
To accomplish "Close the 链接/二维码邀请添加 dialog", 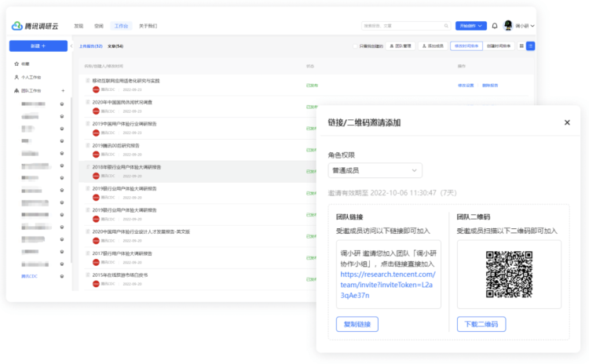I will click(x=567, y=122).
